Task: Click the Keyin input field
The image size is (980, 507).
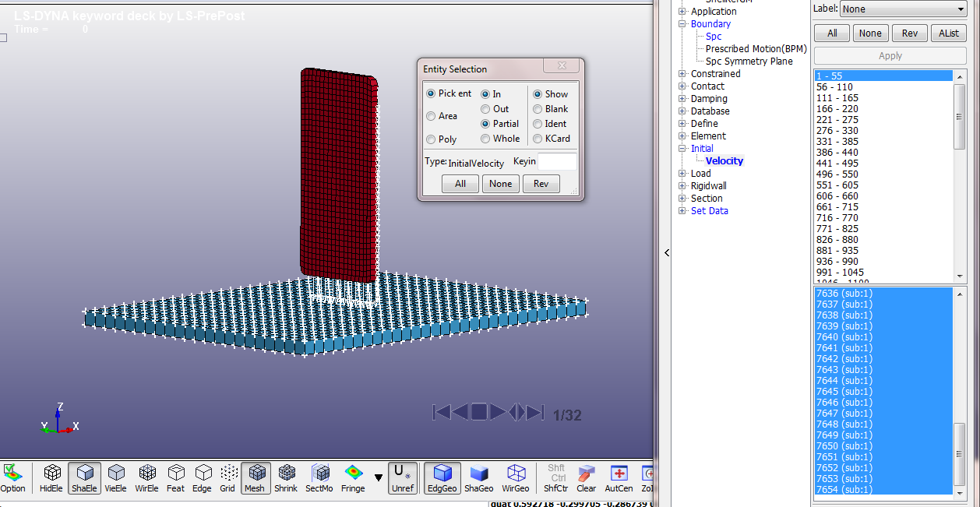Action: (558, 161)
